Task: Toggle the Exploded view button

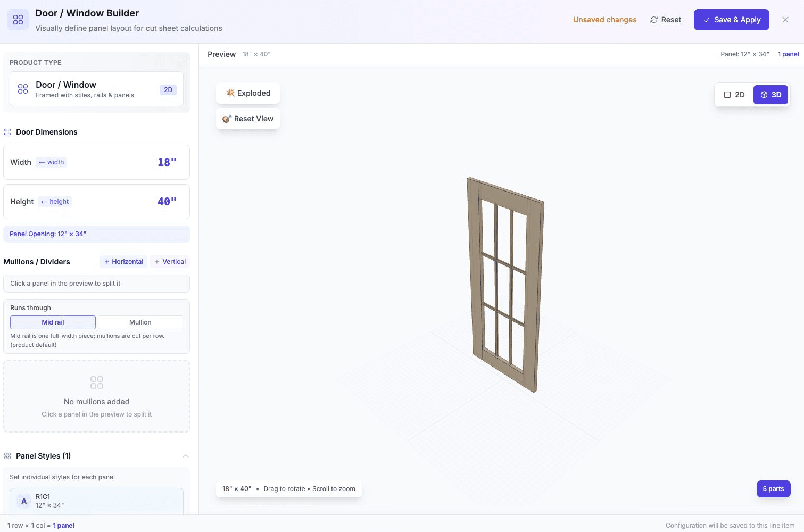Action: 248,93
